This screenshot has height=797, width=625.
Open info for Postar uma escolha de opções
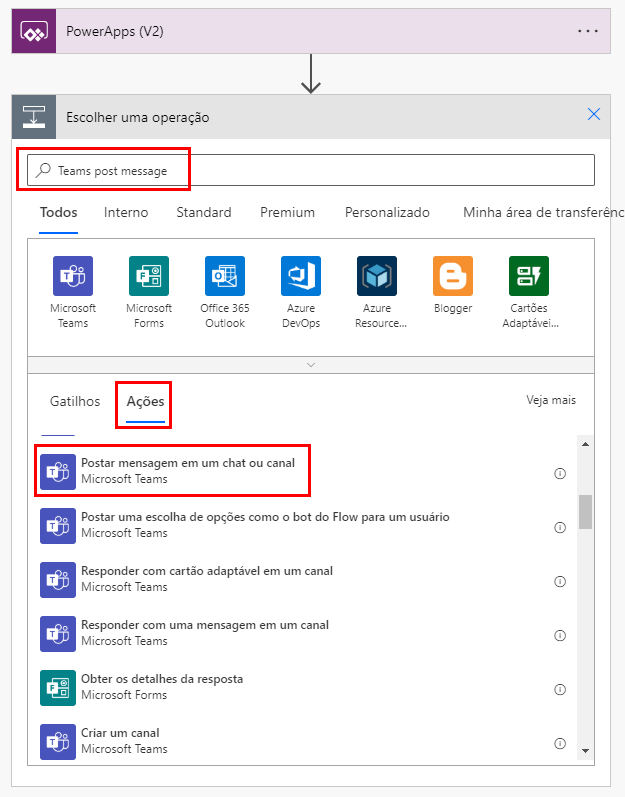(559, 528)
